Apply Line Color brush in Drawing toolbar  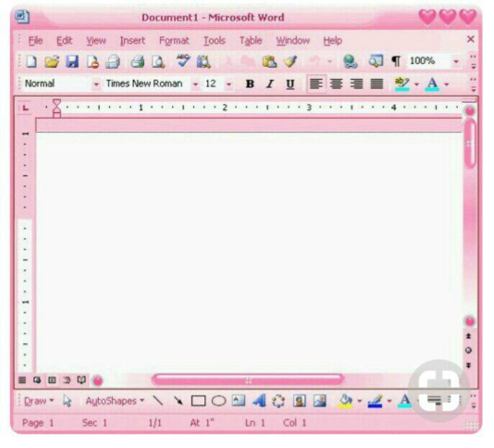[375, 401]
